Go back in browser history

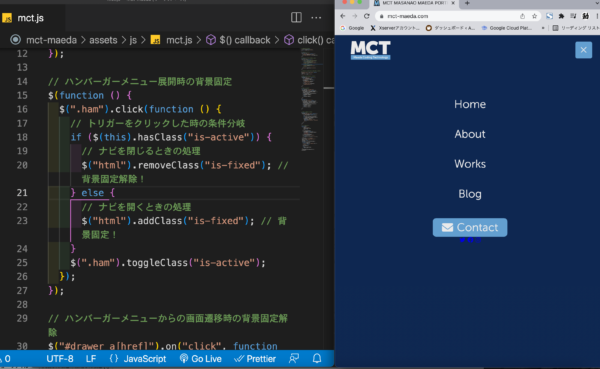pyautogui.click(x=342, y=16)
